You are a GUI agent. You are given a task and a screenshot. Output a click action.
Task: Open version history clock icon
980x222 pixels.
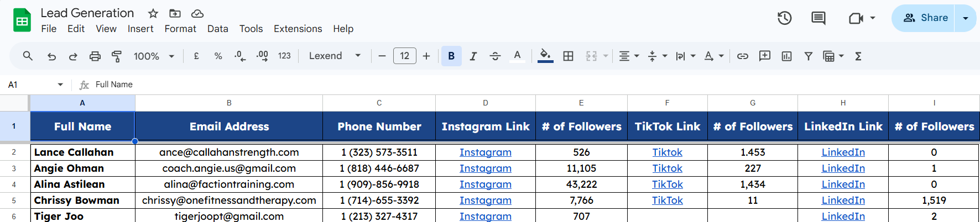coord(784,18)
